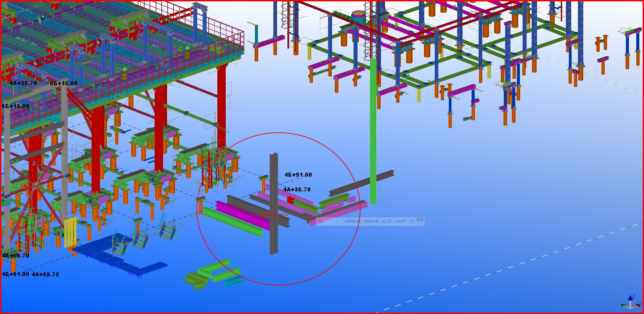Edit the 20000.00 view depth value
Screen dimensions: 644x314
371,221
